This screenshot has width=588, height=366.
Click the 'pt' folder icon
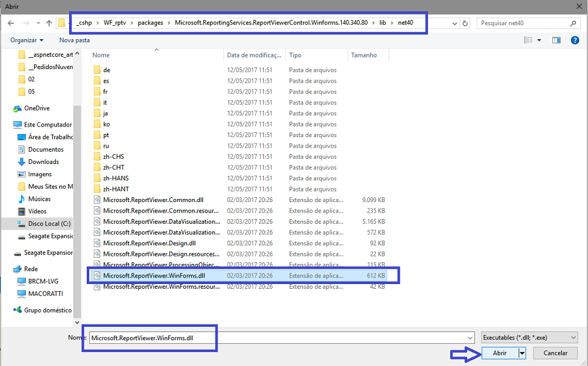[x=97, y=135]
